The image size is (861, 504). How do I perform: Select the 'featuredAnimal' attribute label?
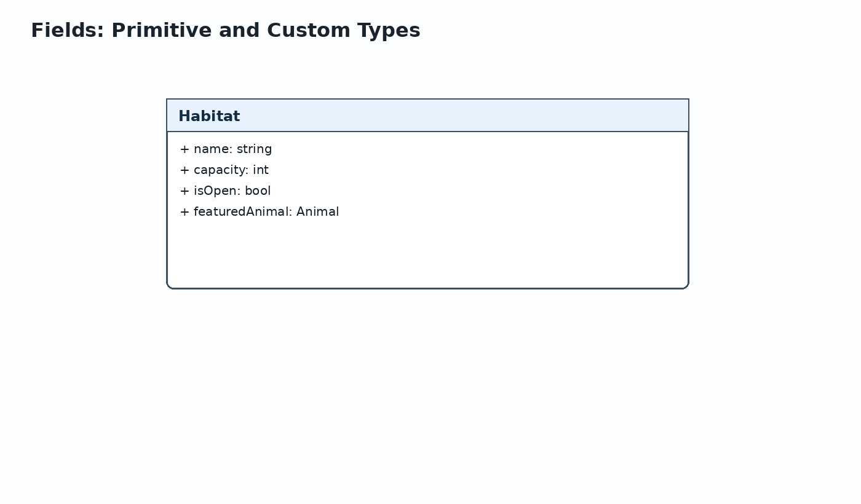(241, 212)
